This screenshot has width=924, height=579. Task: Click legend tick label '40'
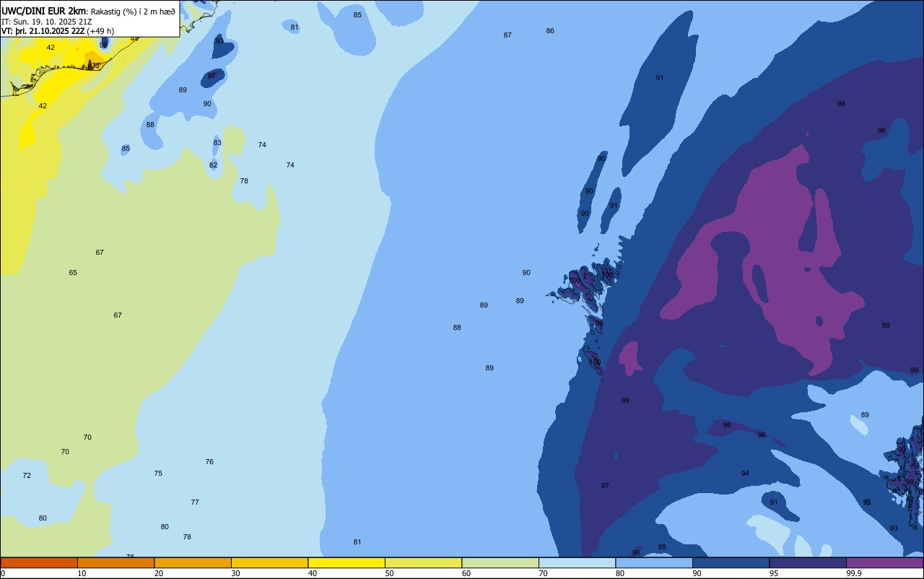(313, 573)
